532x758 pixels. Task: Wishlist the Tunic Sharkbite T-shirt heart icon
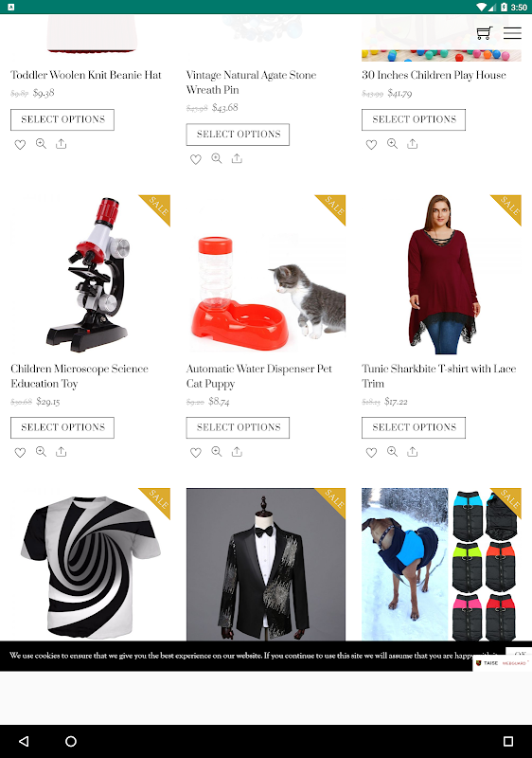[x=371, y=453]
